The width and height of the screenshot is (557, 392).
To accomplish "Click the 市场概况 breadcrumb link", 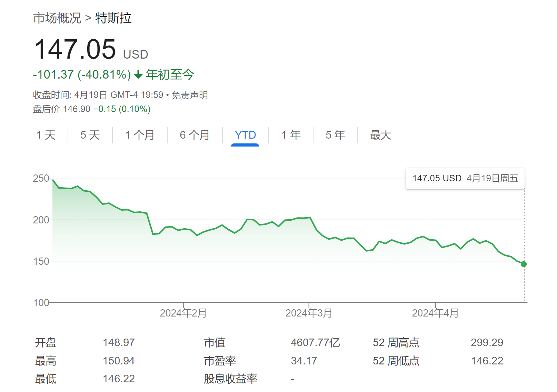I will click(57, 18).
